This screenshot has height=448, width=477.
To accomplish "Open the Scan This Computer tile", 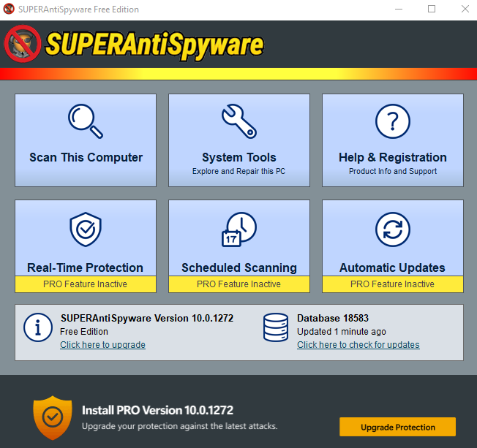I will 86,140.
